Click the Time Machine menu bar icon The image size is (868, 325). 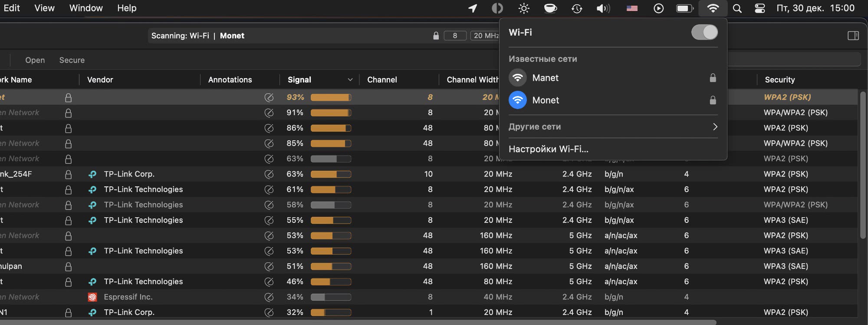577,8
